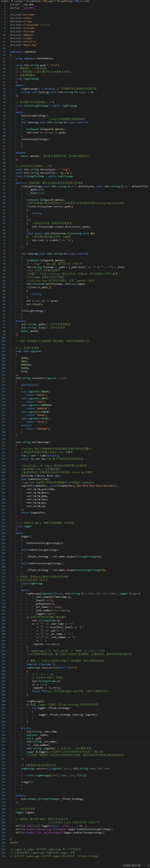This screenshot has width=150, height=868.
Task: Click the ~LogMessage() destructor line
Action: pyautogui.click(x=35, y=701)
